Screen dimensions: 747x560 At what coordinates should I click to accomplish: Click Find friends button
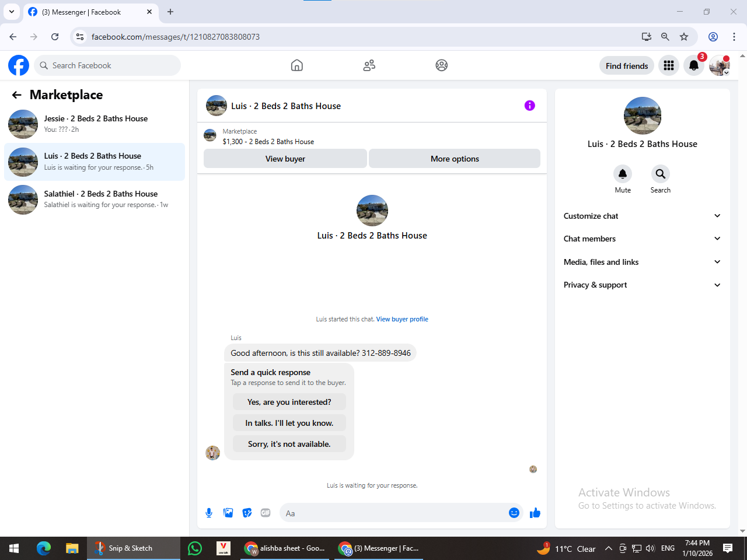click(x=627, y=65)
